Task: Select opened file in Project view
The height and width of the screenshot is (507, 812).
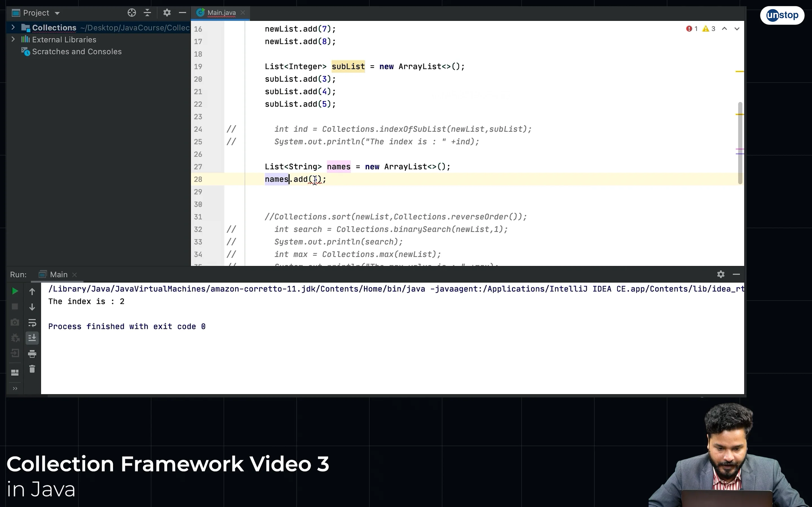Action: pyautogui.click(x=132, y=12)
